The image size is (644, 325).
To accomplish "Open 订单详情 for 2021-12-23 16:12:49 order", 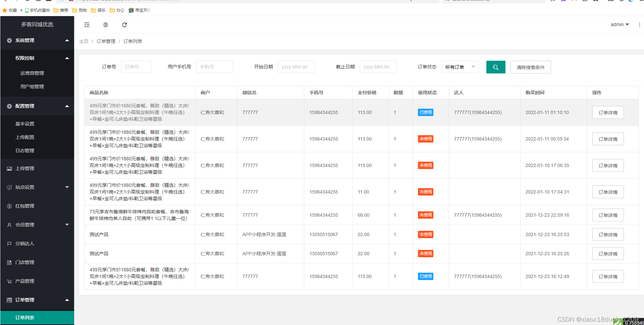I will point(608,276).
